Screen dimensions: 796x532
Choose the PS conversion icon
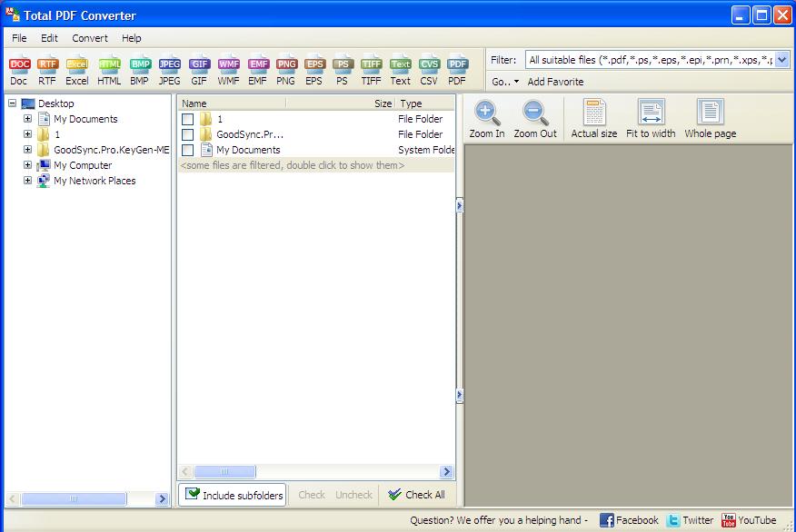[x=343, y=70]
